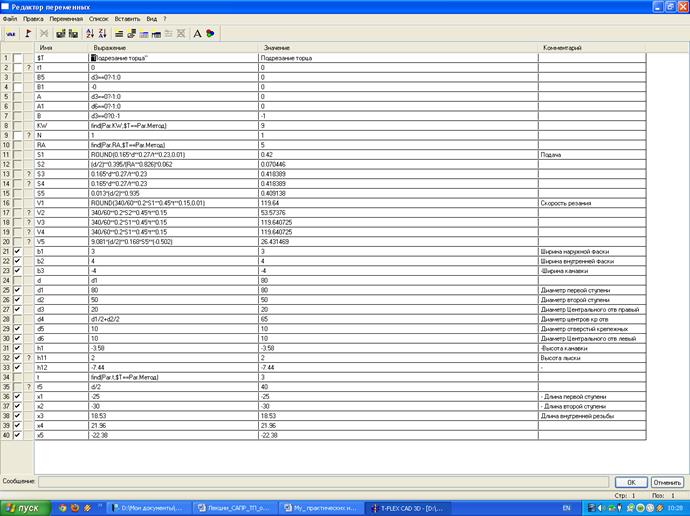Click the Комментарий column header
The height and width of the screenshot is (516, 690).
[592, 48]
